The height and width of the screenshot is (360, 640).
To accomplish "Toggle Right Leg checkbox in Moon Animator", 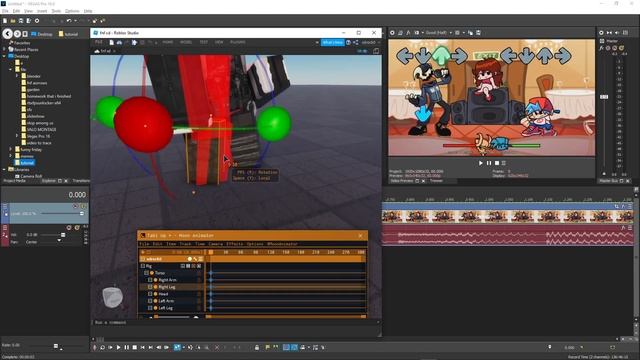I will coord(150,287).
